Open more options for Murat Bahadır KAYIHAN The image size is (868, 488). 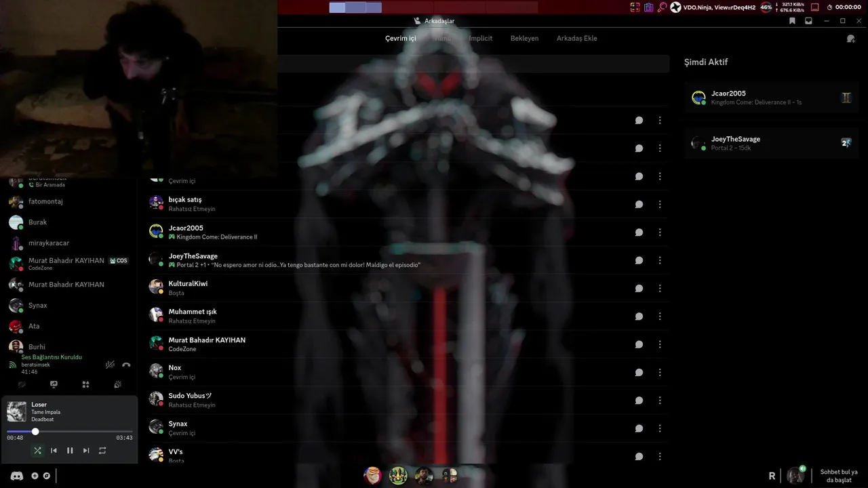tap(660, 344)
